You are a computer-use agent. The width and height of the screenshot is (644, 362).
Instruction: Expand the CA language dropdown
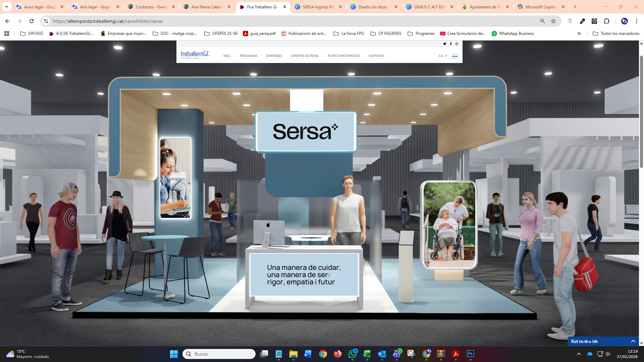[443, 56]
